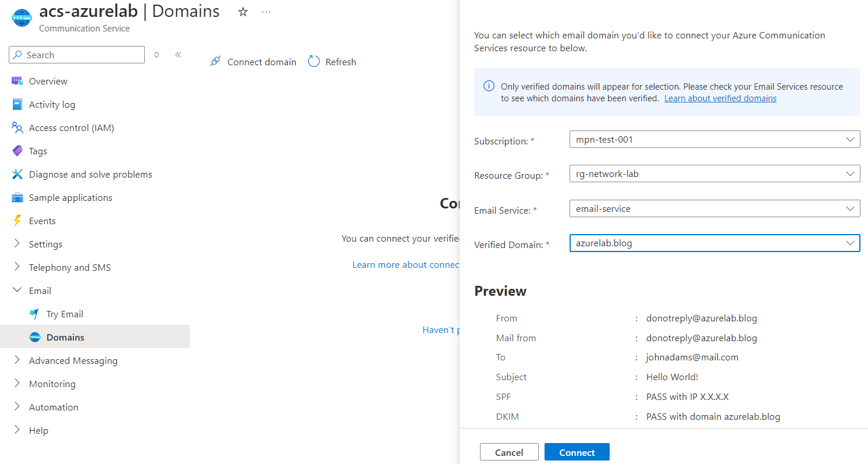Click the Overview icon in the sidebar
The height and width of the screenshot is (464, 868).
[x=17, y=81]
